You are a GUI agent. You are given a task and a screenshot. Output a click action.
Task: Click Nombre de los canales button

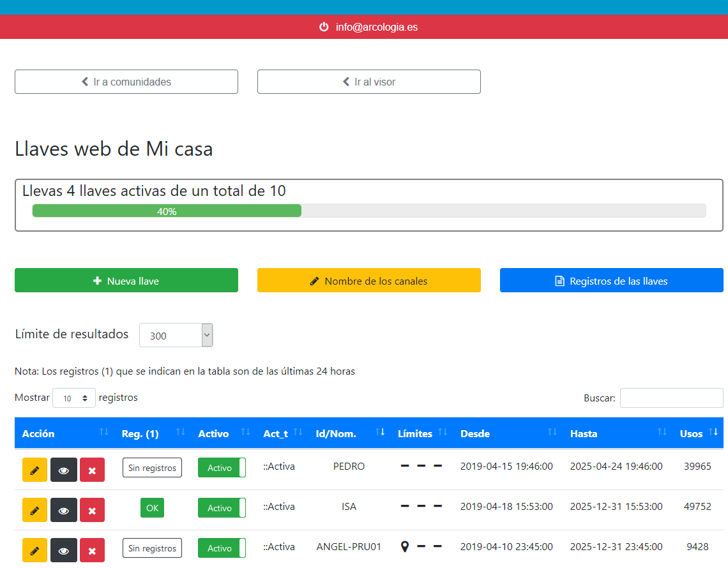(x=368, y=280)
